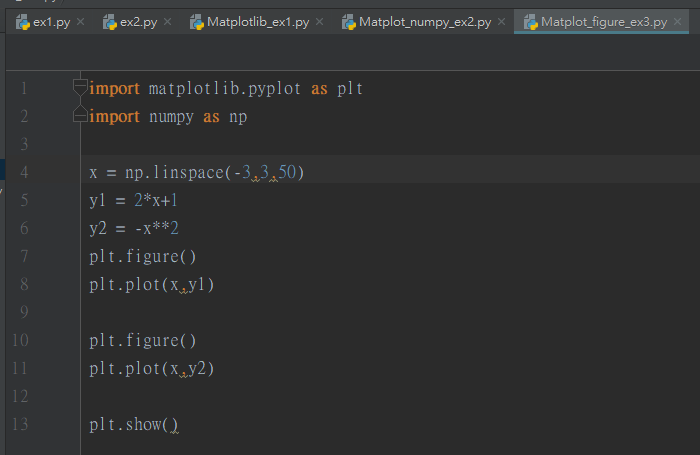Click the 'x = np.linspace(-3,3,50)' line
The width and height of the screenshot is (700, 455).
196,172
